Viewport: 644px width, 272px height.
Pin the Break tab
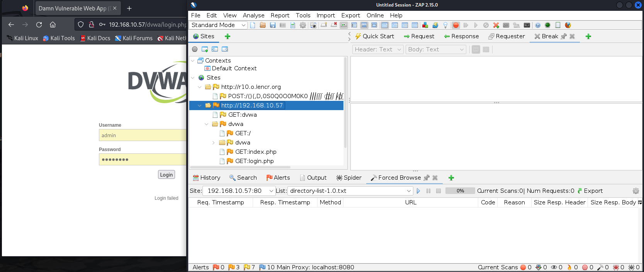click(564, 36)
